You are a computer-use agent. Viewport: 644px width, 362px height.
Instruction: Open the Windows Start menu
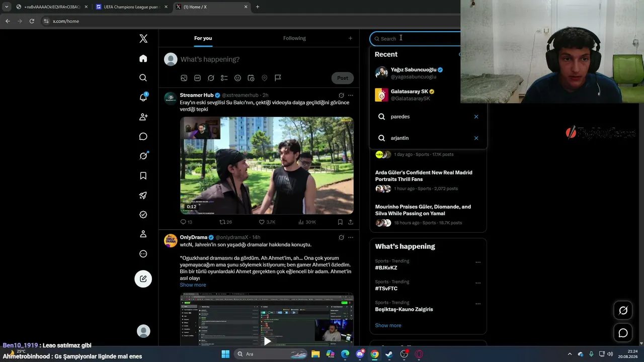225,354
